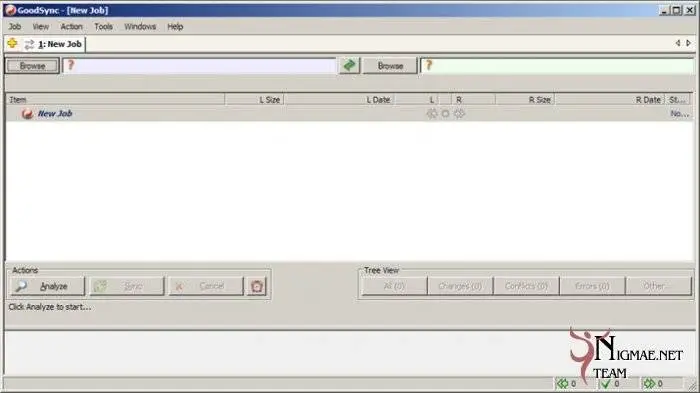Click the left-to-right arrow icon in New Job row

coord(459,113)
